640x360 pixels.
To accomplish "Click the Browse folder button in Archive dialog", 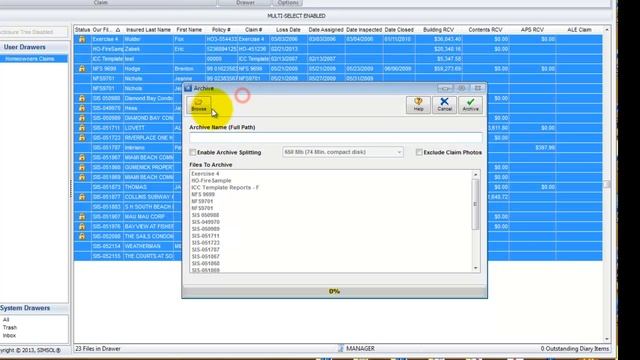I will tap(199, 105).
